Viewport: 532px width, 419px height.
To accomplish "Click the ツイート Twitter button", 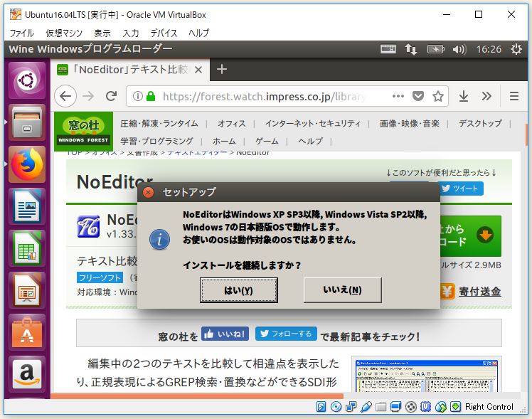I will (462, 189).
